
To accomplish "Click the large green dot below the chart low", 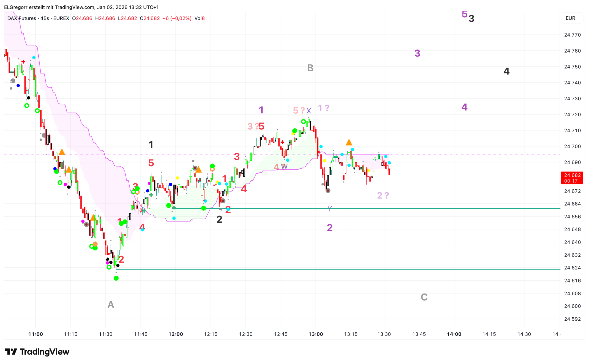I will pyautogui.click(x=116, y=278).
